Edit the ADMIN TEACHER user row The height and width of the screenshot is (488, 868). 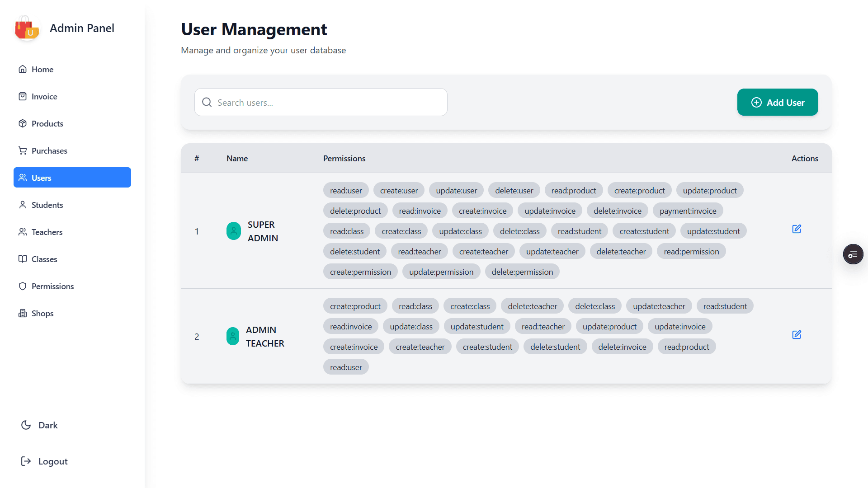797,334
